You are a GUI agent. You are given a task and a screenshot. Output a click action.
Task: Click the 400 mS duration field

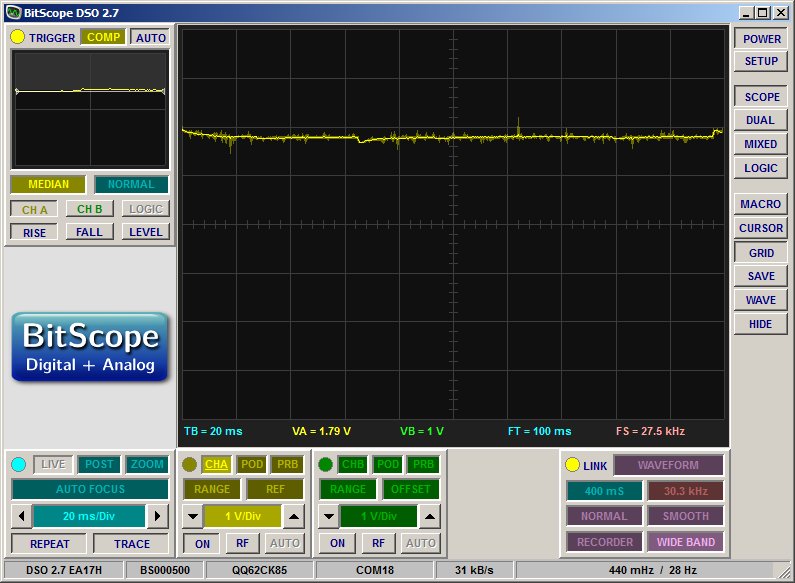604,491
